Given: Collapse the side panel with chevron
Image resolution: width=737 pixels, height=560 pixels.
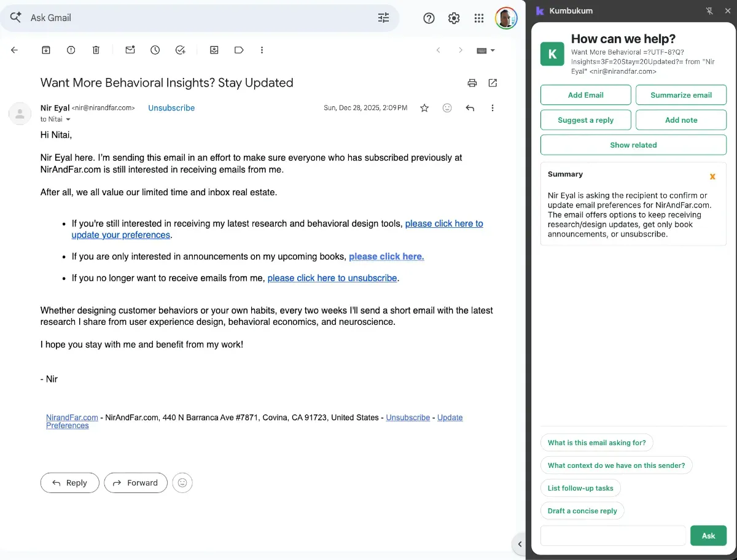Looking at the screenshot, I should coord(520,544).
